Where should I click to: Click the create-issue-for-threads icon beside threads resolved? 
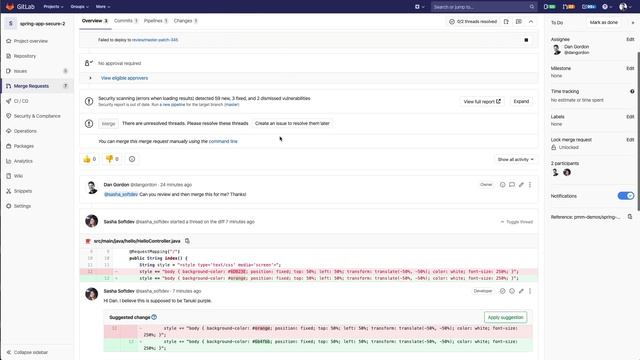506,22
